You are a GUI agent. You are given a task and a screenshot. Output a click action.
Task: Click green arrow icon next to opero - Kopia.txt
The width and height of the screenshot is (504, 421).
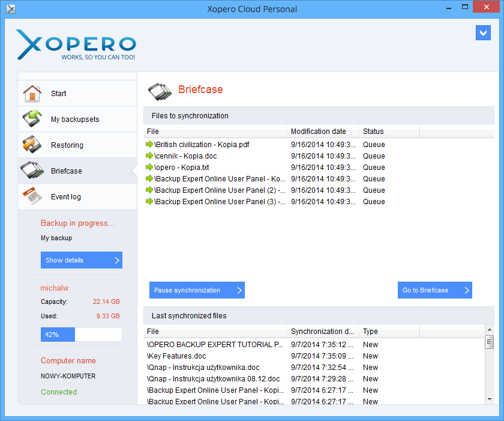[149, 167]
